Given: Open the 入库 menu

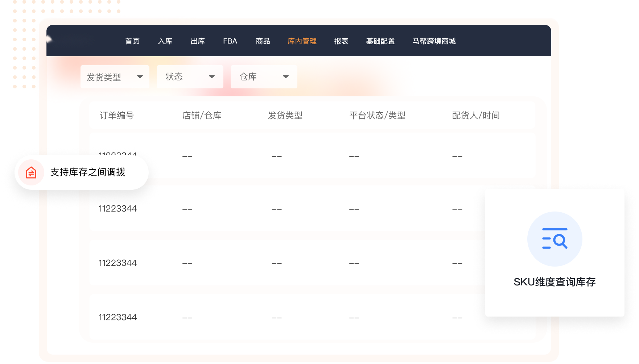Looking at the screenshot, I should [165, 41].
